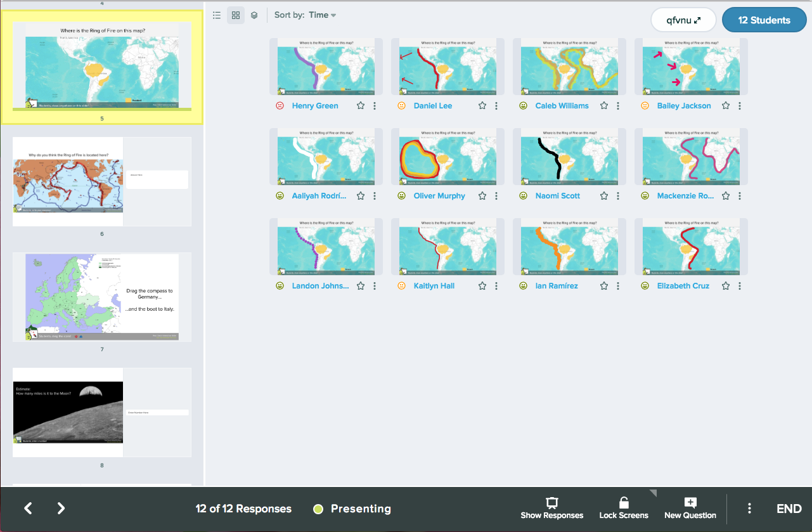Open New Question with the plus icon

[690, 503]
